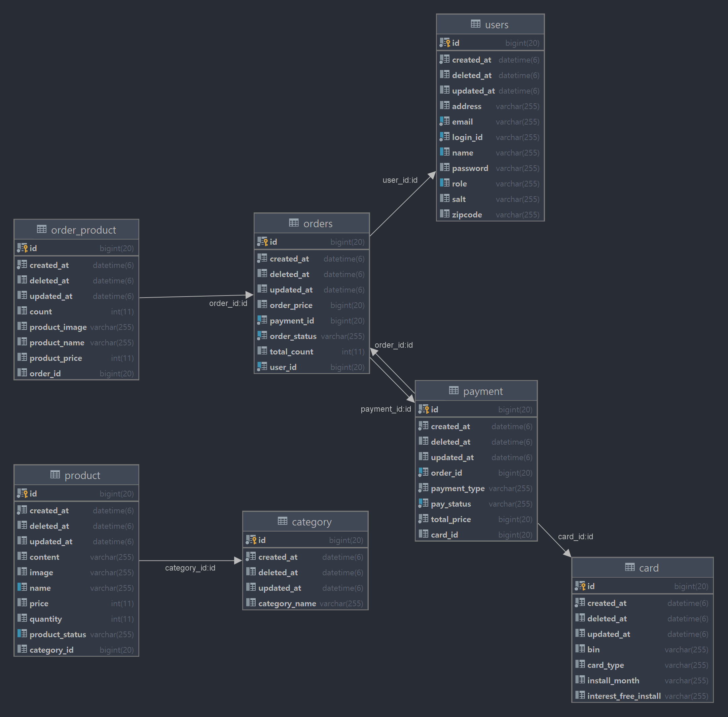The image size is (728, 717).
Task: Click the column icon next to email in users
Action: [x=444, y=121]
